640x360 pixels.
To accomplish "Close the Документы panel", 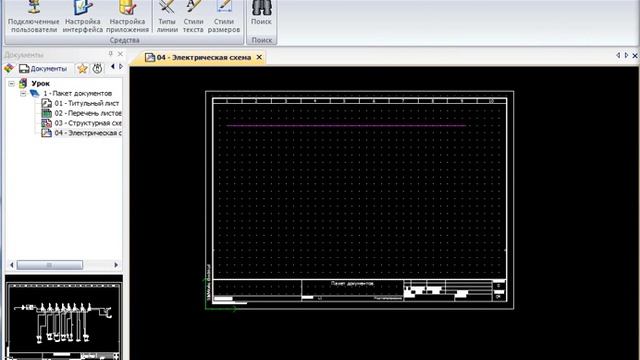I will point(120,53).
